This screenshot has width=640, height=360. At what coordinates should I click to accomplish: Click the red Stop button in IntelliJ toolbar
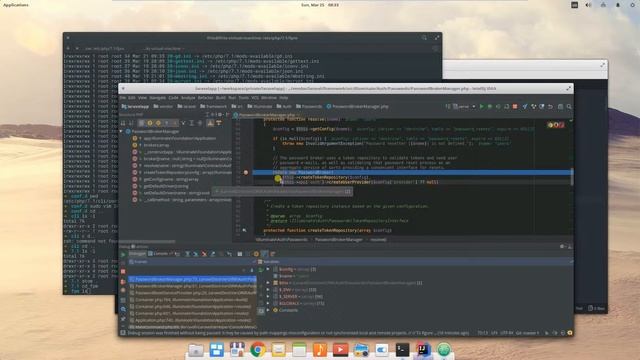click(x=515, y=107)
